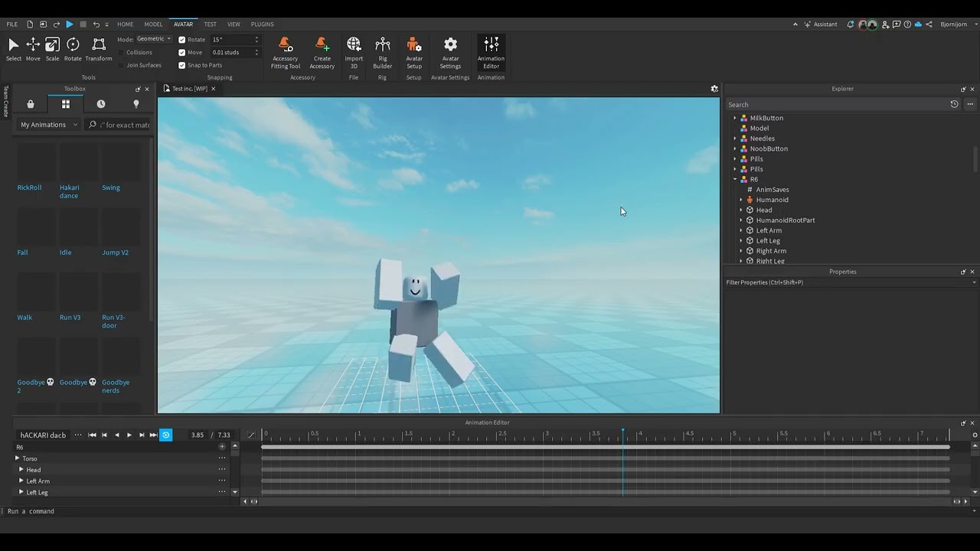Expand the Left Arm animation track

tap(21, 481)
